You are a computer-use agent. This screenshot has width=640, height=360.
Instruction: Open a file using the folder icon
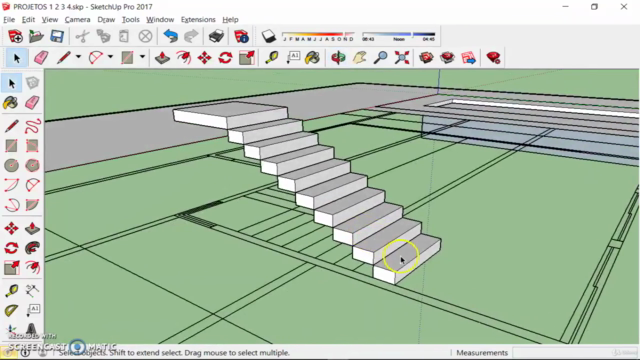(36, 36)
